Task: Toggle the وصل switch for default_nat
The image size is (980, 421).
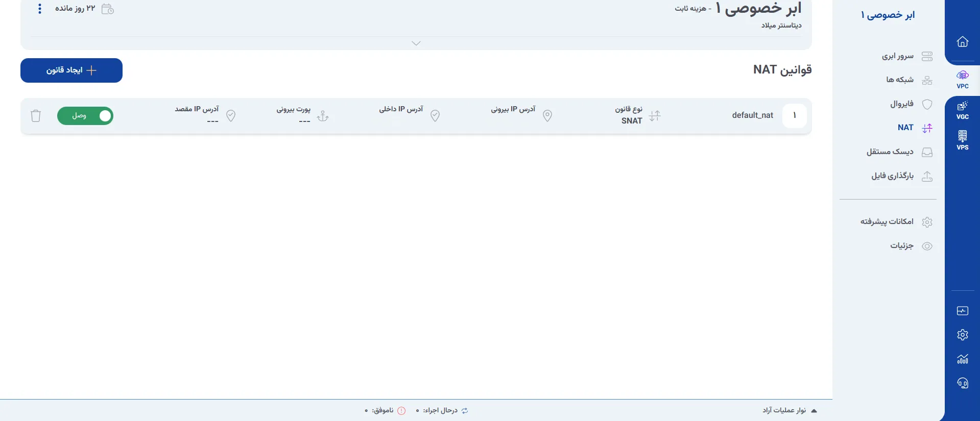Action: click(85, 116)
